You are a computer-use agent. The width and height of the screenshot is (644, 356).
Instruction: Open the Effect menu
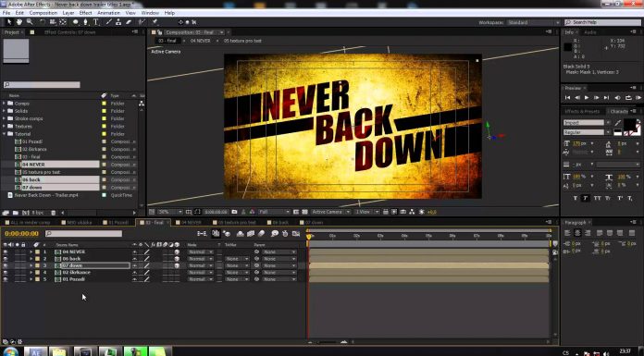click(85, 13)
